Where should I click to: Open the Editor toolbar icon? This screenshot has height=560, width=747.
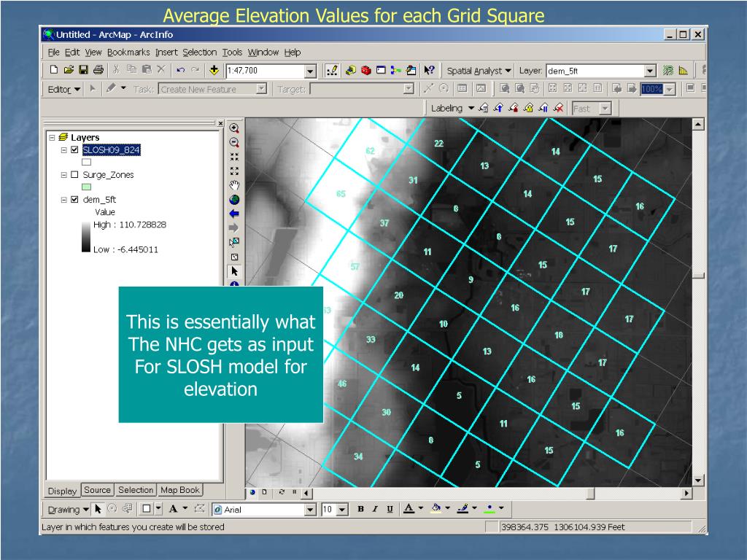pyautogui.click(x=332, y=71)
